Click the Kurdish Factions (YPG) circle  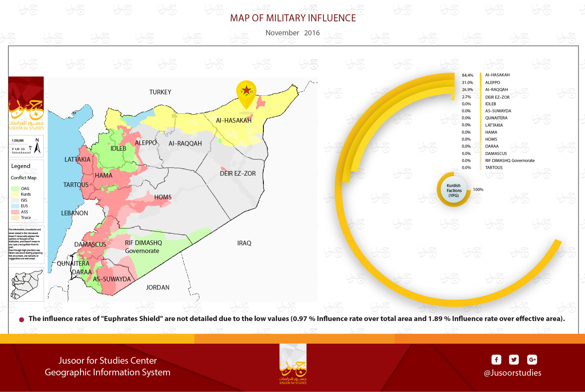(x=454, y=190)
